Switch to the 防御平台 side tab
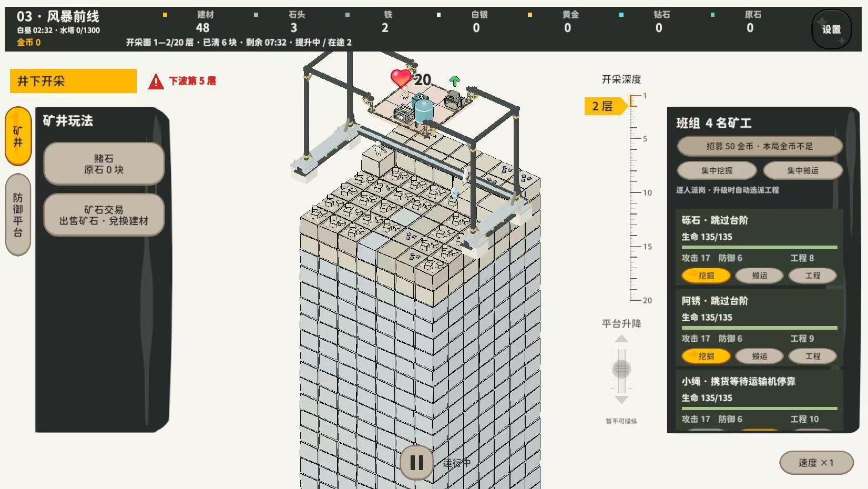The height and width of the screenshot is (489, 868). point(18,215)
